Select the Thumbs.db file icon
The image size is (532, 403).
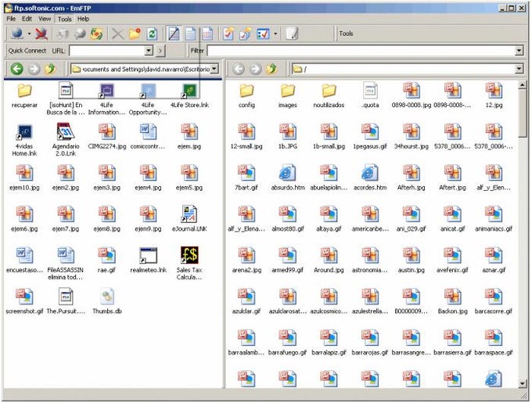point(107,301)
